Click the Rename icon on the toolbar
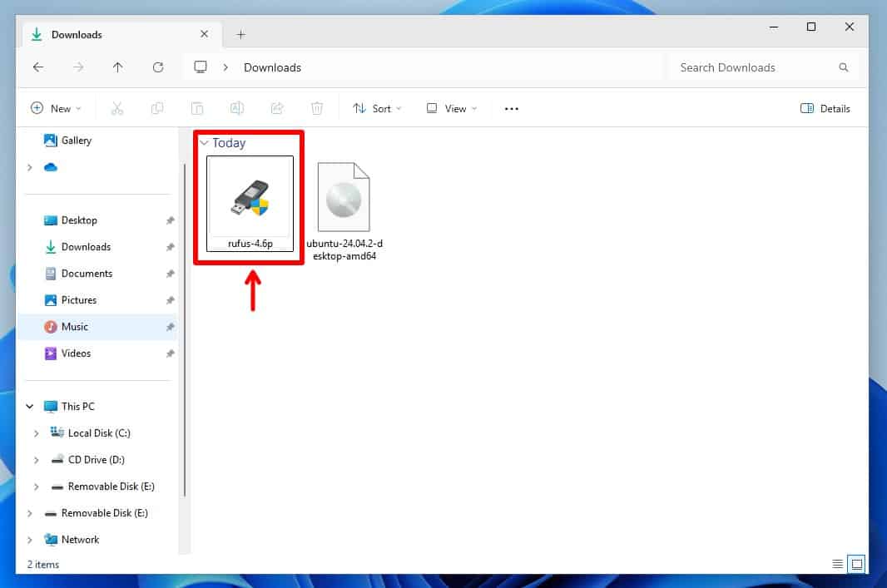887x588 pixels. (x=237, y=108)
